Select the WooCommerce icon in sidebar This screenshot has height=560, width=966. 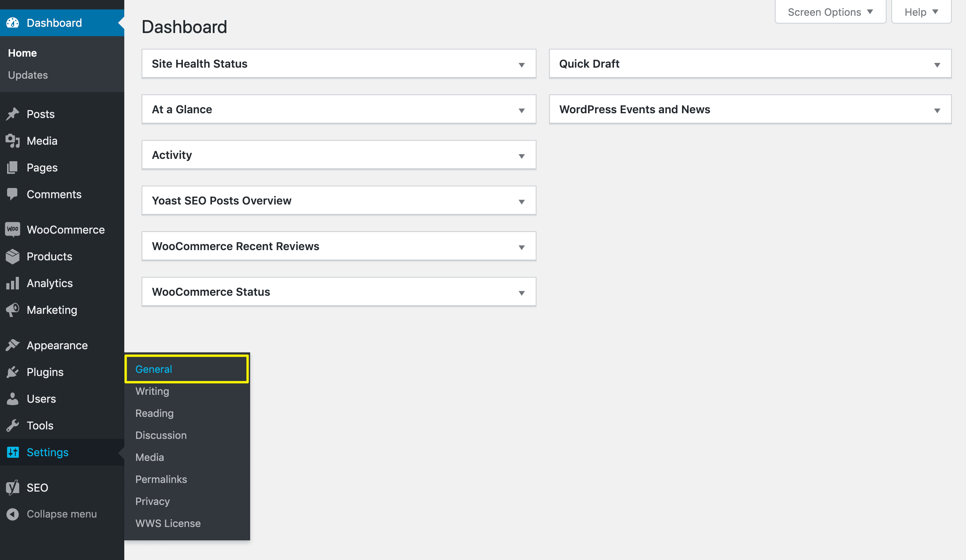(x=13, y=229)
